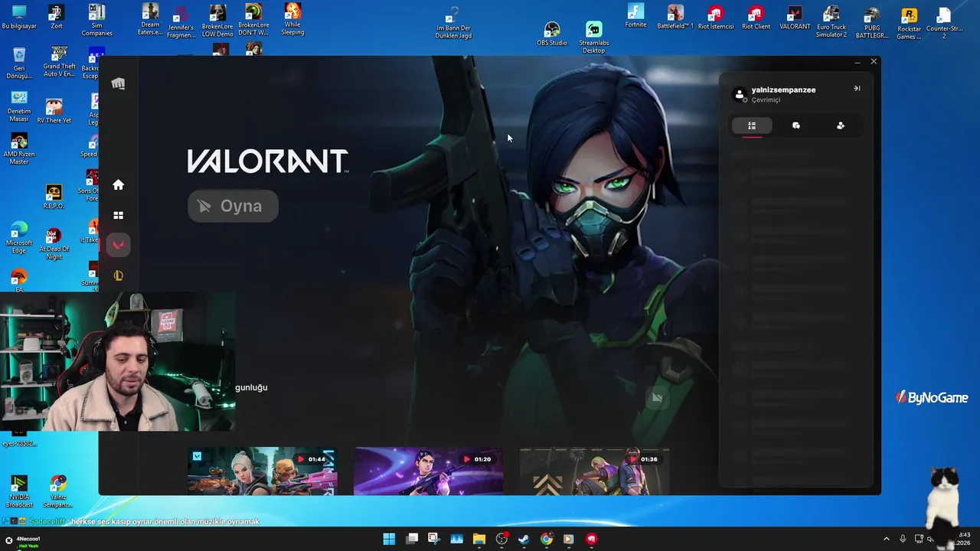Select the VALORANT game icon in sidebar

118,245
